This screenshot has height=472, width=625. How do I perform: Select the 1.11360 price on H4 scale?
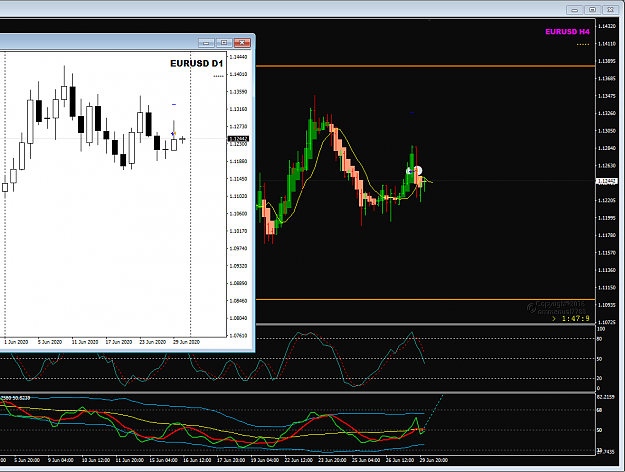(x=607, y=270)
